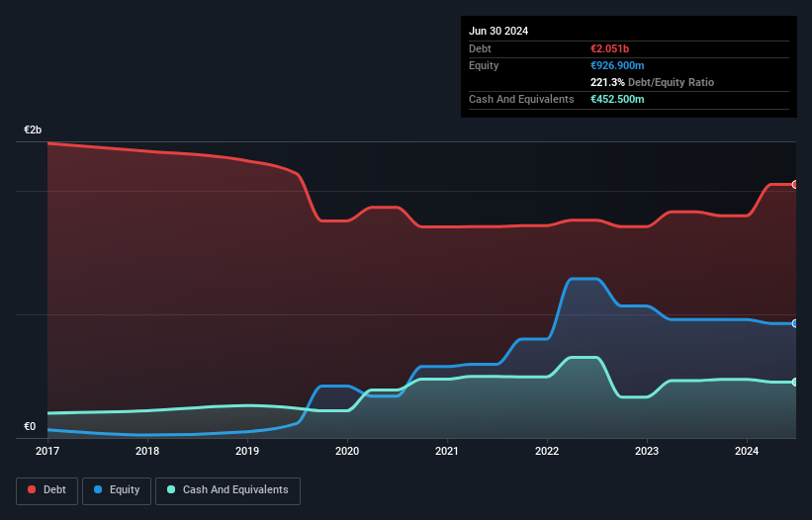Click the €2b y-axis label
This screenshot has height=520, width=812.
(x=33, y=130)
